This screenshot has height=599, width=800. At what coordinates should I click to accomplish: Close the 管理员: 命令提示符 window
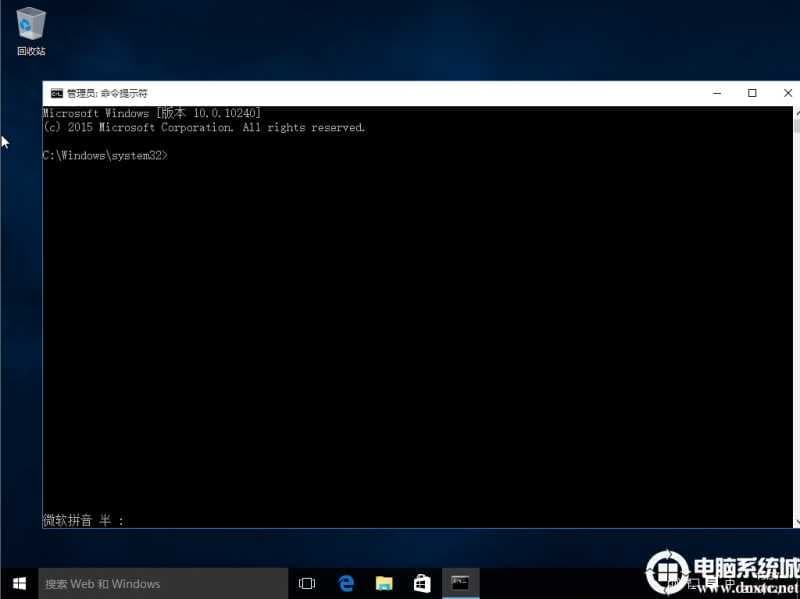[x=787, y=92]
